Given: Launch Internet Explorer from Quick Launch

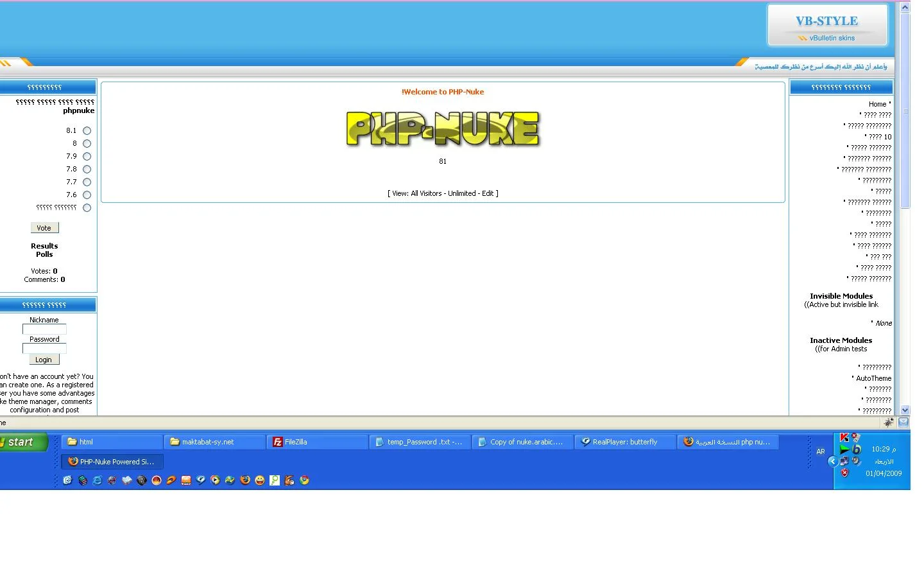Looking at the screenshot, I should coord(98,480).
